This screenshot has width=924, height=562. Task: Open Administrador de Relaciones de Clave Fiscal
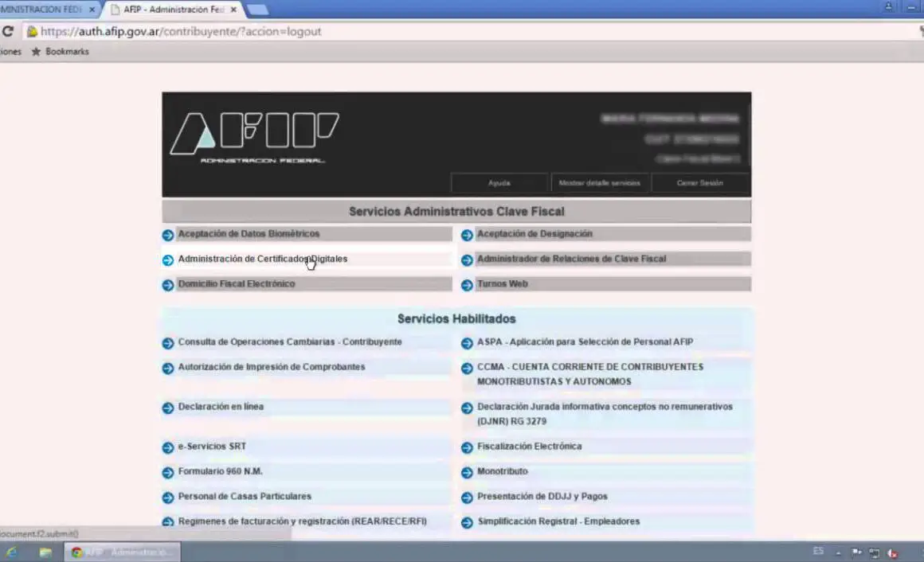click(572, 259)
